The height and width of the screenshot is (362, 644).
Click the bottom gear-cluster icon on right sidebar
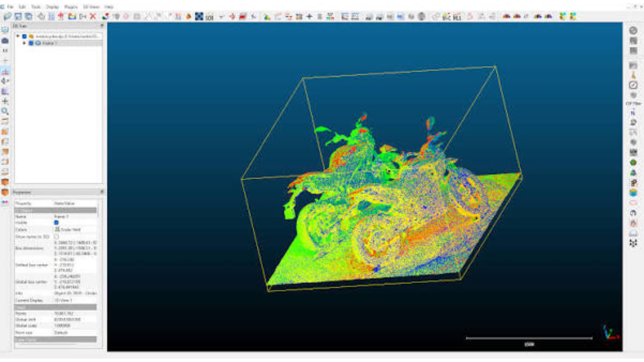(x=633, y=243)
